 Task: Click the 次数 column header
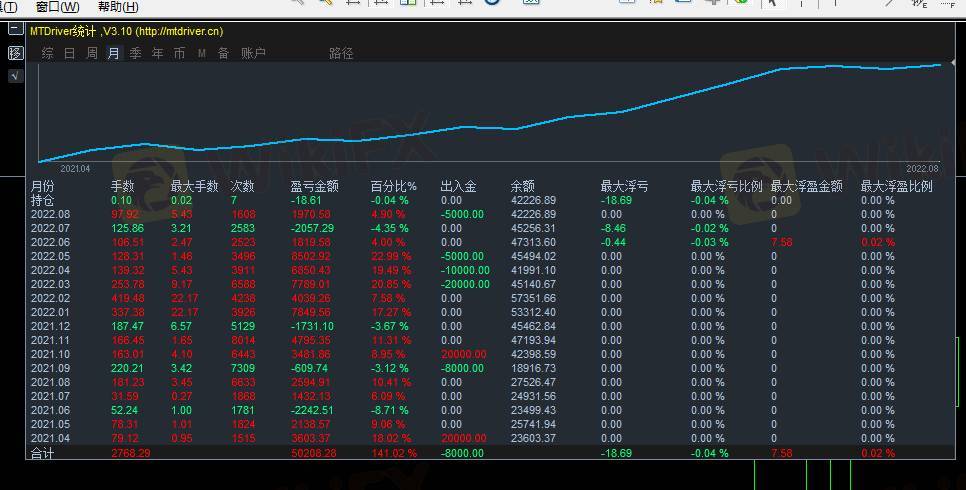[242, 186]
